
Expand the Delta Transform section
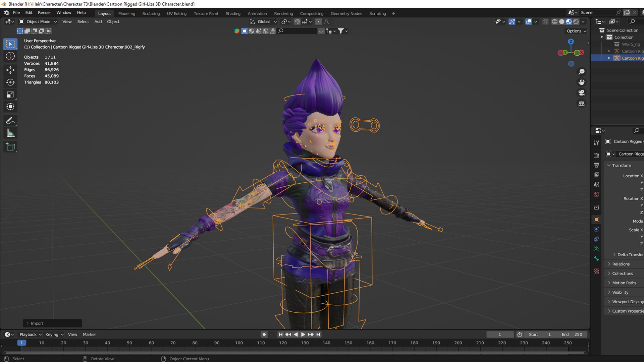614,254
